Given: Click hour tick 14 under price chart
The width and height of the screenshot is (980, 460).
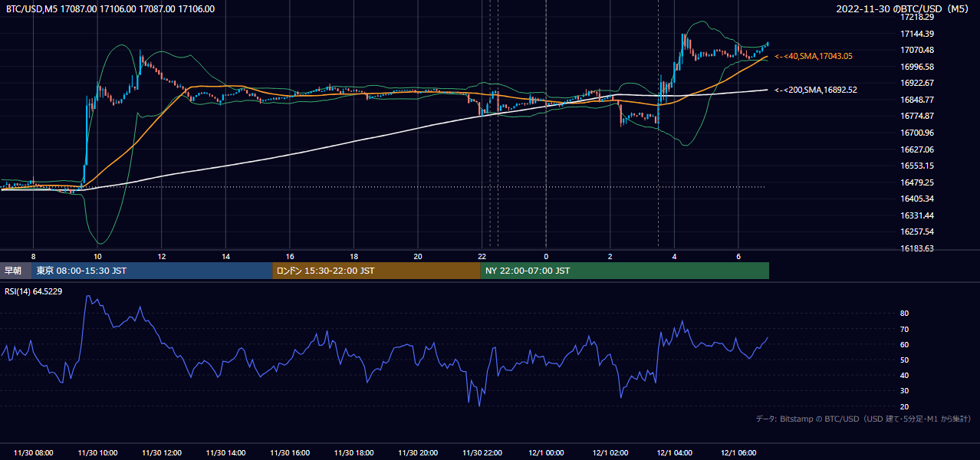Looking at the screenshot, I should click(x=225, y=255).
